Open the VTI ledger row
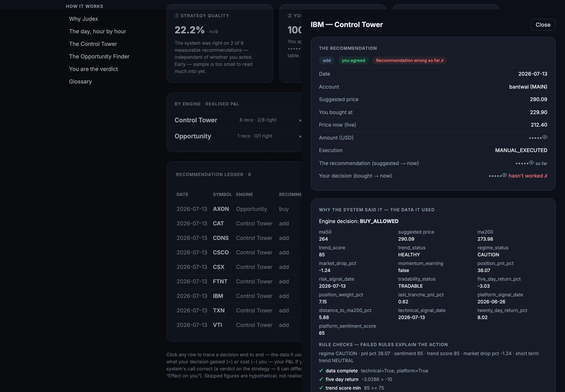 (239, 325)
